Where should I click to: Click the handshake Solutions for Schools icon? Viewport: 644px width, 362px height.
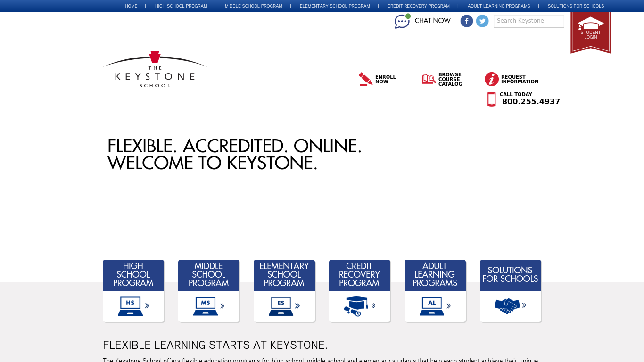point(507,305)
